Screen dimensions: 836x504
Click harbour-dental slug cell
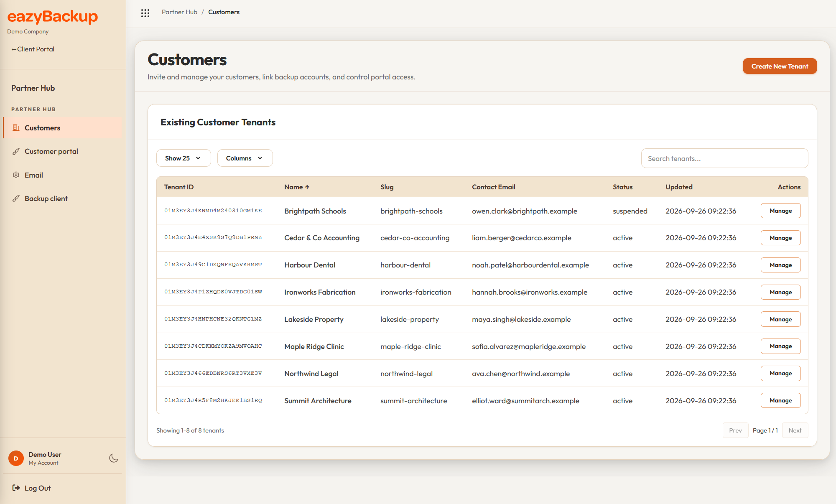405,265
